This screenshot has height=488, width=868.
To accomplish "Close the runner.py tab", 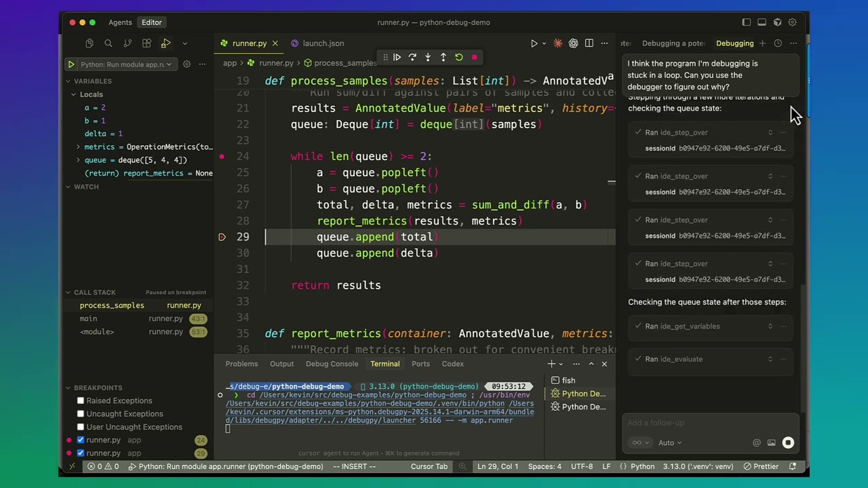I will point(275,43).
